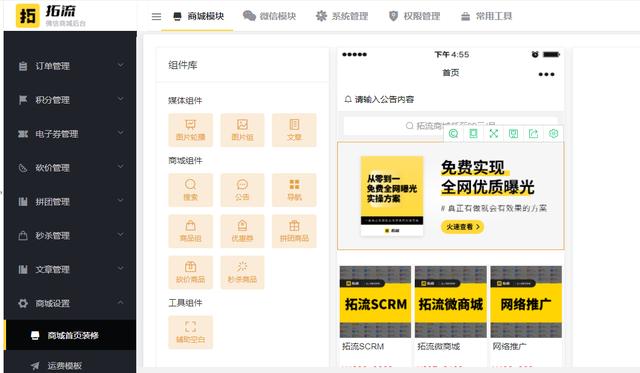Click the expand arrows icon in banner toolbar
The image size is (640, 373).
[x=493, y=133]
